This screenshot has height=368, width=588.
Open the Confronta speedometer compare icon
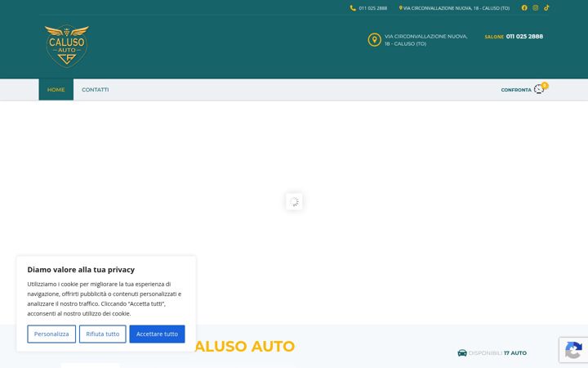tap(539, 89)
